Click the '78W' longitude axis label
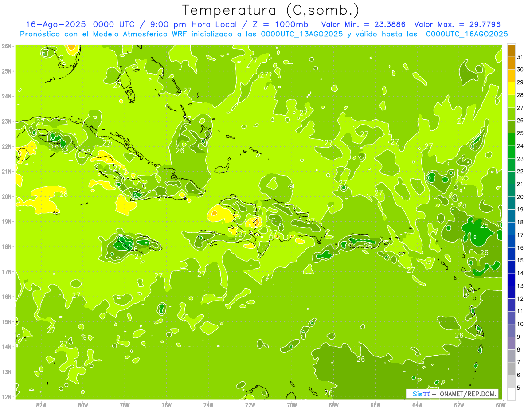Viewport: 532px width, 411px height. click(125, 405)
